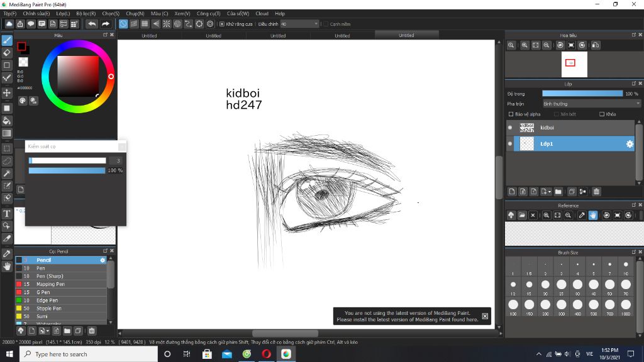Toggle Cạnh mềm checkbox
Image resolution: width=644 pixels, height=362 pixels.
click(x=326, y=25)
